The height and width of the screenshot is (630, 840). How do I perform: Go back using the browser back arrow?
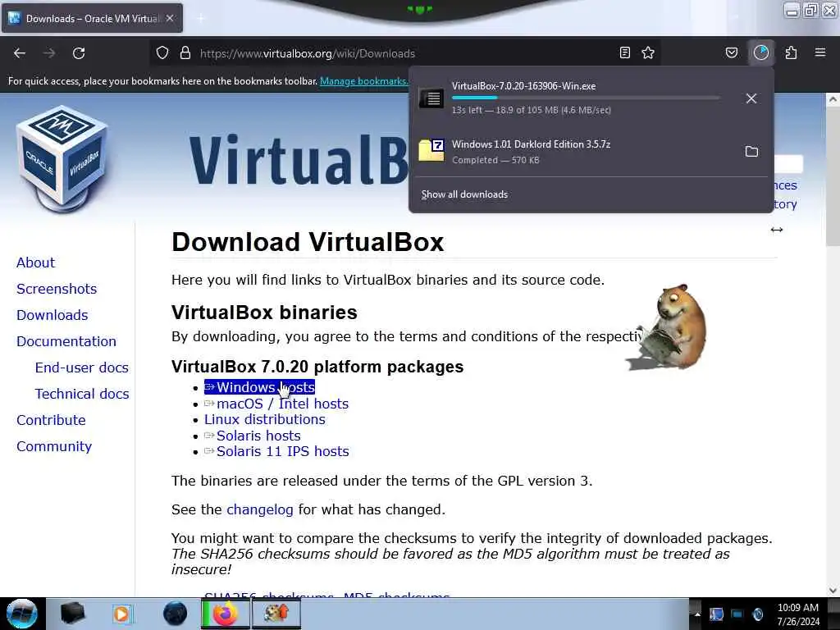click(20, 53)
